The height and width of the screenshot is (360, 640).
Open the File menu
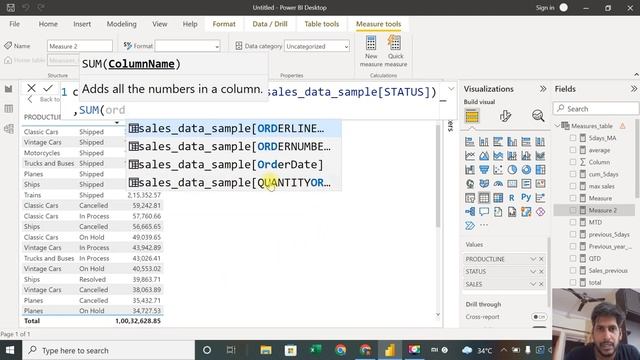coord(14,24)
